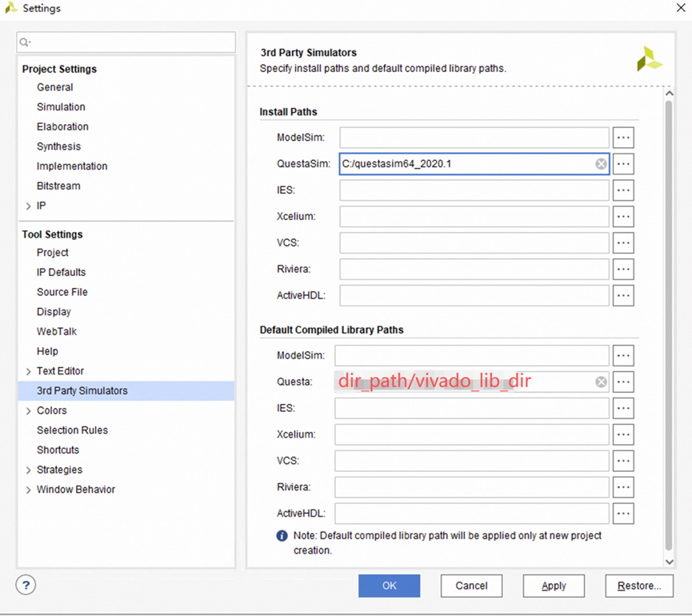Screen dimensions: 692x616
Task: Browse for Riviera install path
Action: (x=623, y=269)
